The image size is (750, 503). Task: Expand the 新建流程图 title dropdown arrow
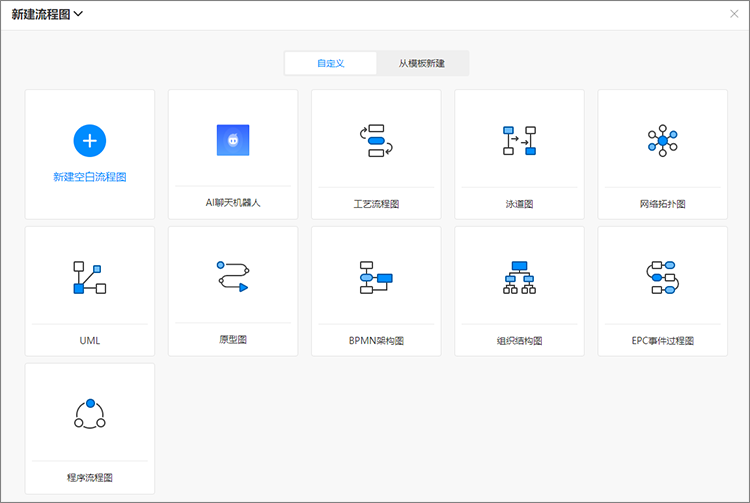[x=78, y=14]
